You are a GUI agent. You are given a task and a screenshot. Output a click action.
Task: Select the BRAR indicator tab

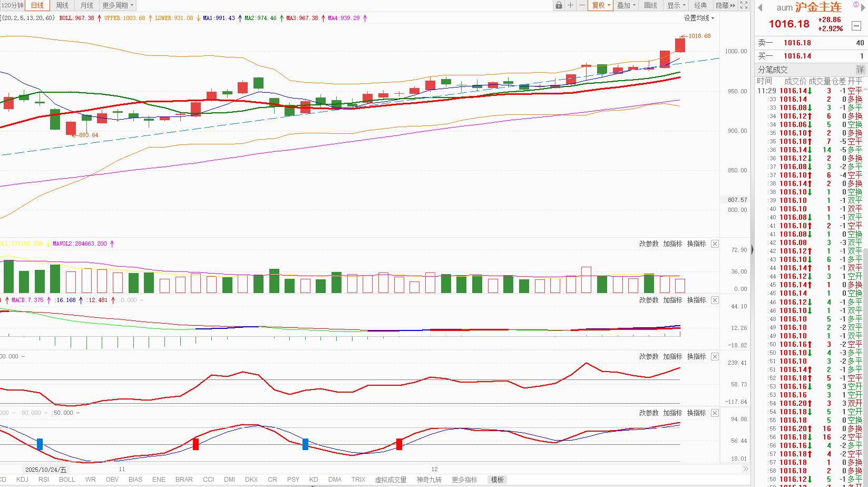pos(184,480)
